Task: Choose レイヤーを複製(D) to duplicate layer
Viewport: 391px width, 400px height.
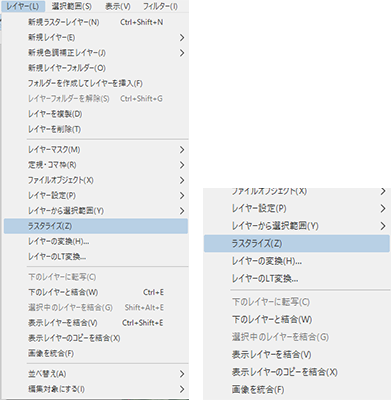Action: (96, 114)
